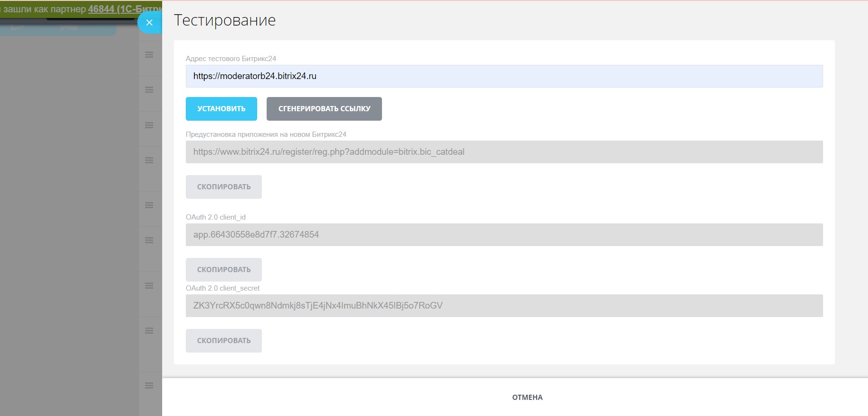The width and height of the screenshot is (868, 416).
Task: Copy the client_id using СКОПИРОВАТЬ
Action: tap(224, 270)
